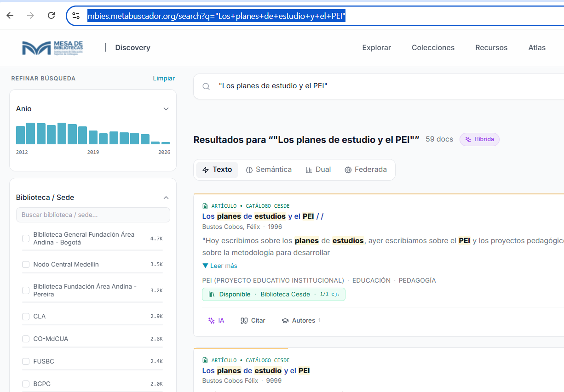
Task: Click the Citar button on first result
Action: tap(253, 321)
